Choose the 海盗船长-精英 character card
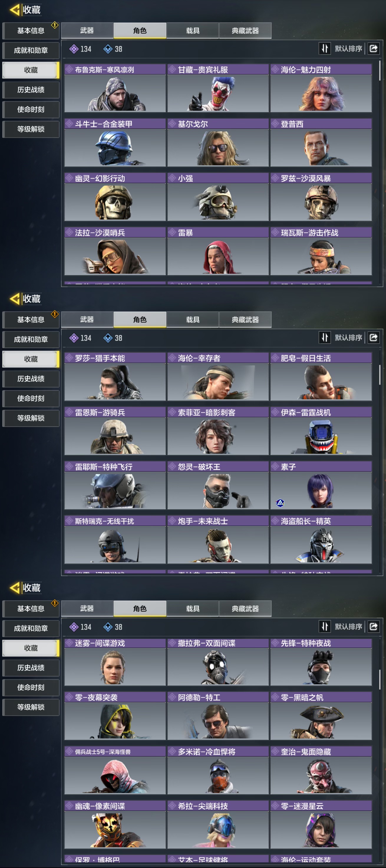Image resolution: width=386 pixels, height=868 pixels. click(x=321, y=539)
